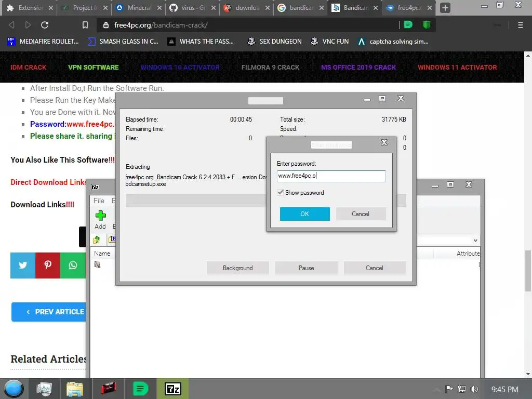
Task: Cancel the Enter password dialog
Action: [x=361, y=214]
